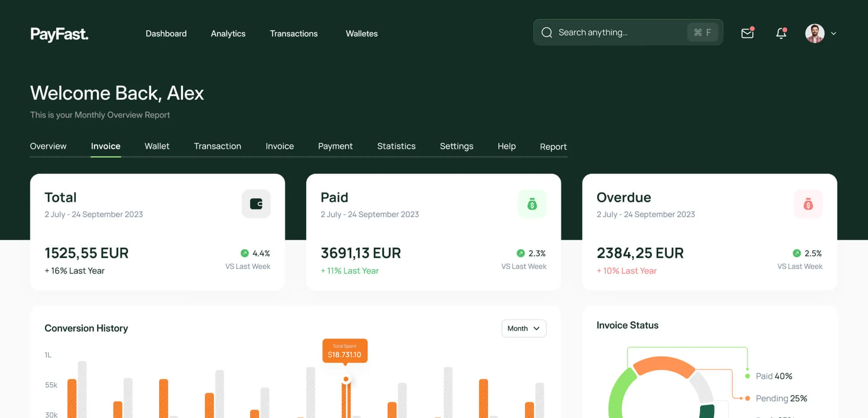Screen dimensions: 868x418
Task: Click the Invoice Status heading
Action: click(x=627, y=325)
